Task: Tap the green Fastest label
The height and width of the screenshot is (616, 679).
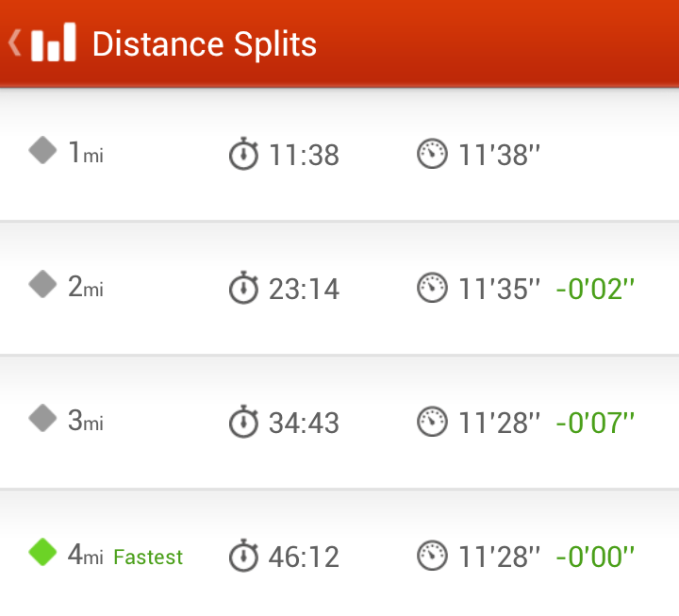Action: pos(148,558)
